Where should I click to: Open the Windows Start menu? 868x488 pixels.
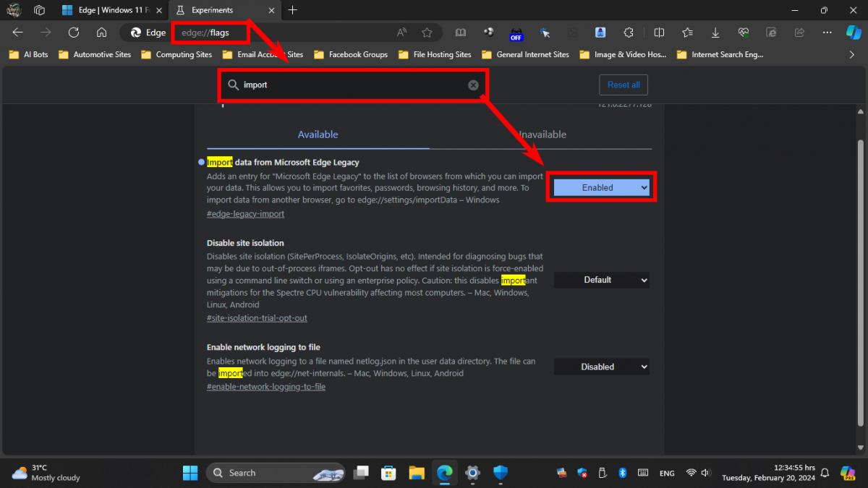[190, 473]
